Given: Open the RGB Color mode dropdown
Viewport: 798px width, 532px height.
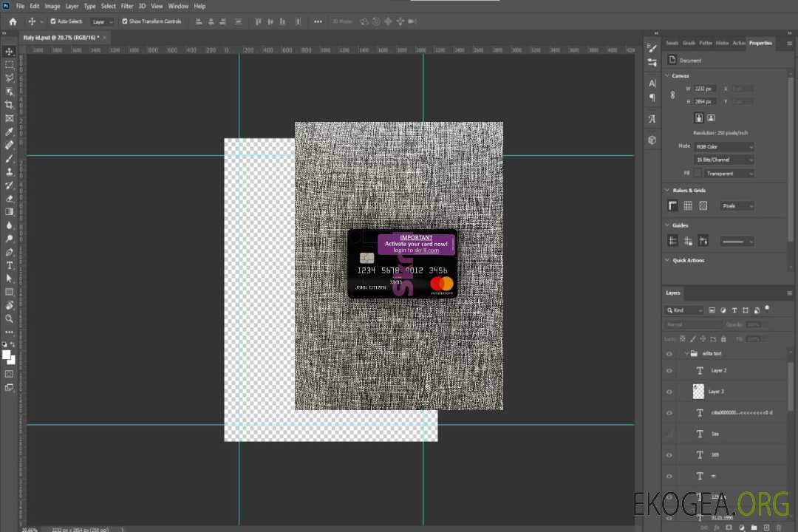Looking at the screenshot, I should click(x=723, y=146).
